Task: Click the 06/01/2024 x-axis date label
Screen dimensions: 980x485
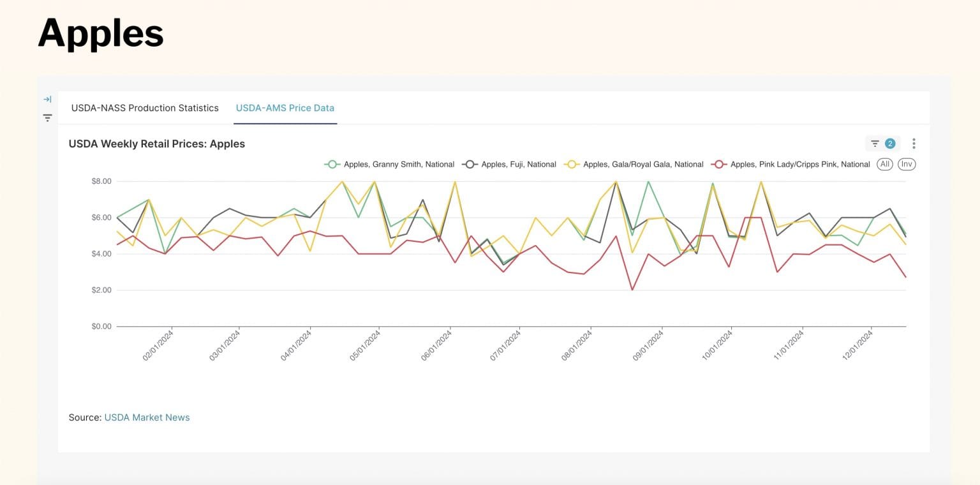Action: tap(437, 345)
